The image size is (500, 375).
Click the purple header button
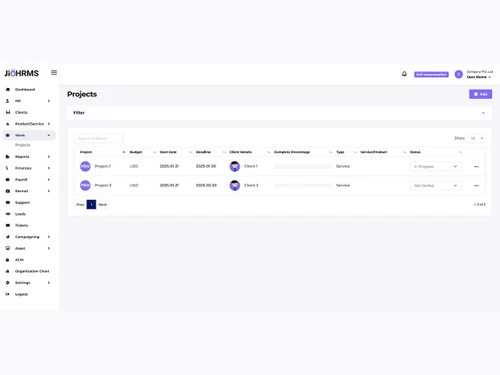(x=431, y=74)
